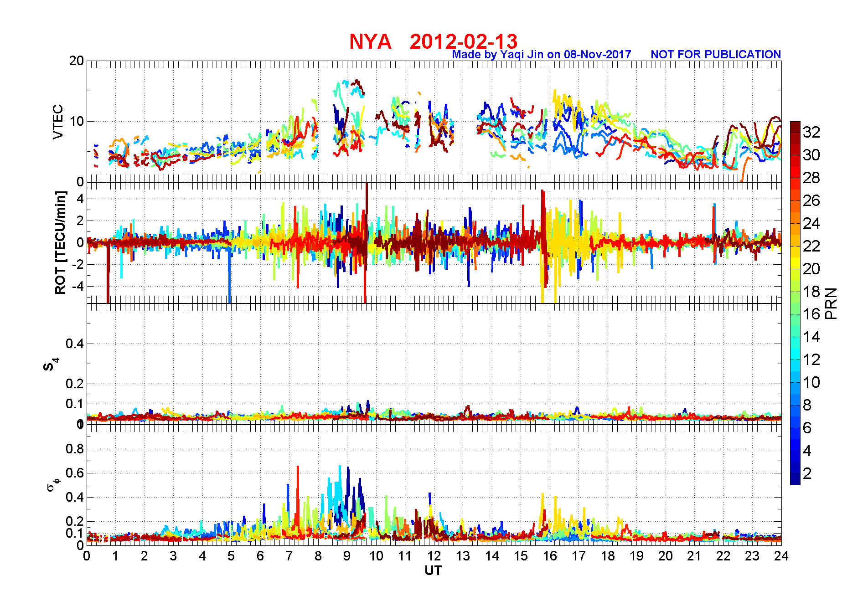Image resolution: width=868 pixels, height=606 pixels.
Task: Click the x-axis tick label 15
Action: (521, 556)
